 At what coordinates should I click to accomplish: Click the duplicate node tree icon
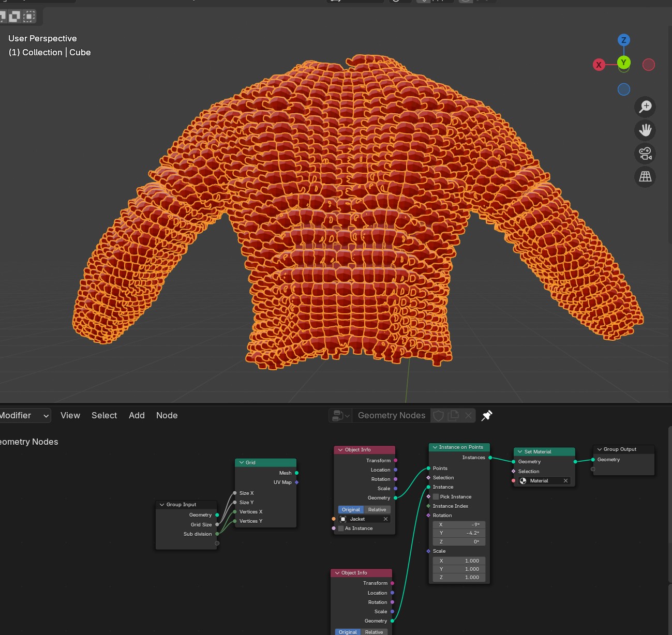[x=453, y=416]
